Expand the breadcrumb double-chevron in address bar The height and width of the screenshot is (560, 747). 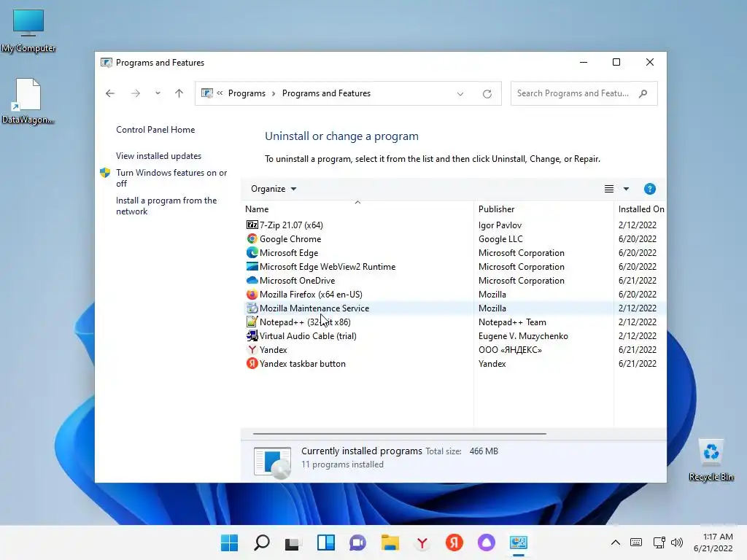[220, 93]
